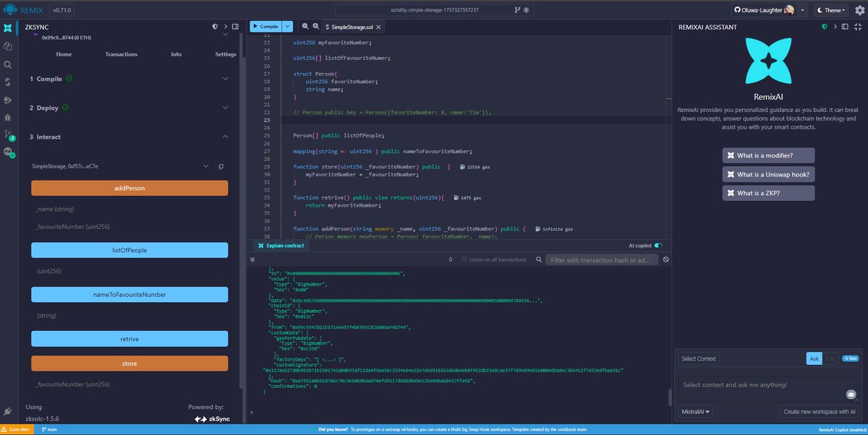Collapse terminal with double chevron icon
The width and height of the screenshot is (868, 435).
(x=252, y=259)
